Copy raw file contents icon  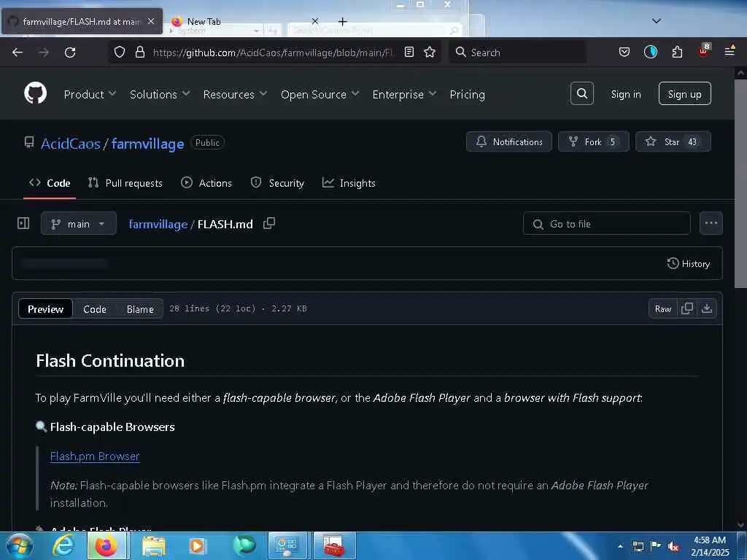point(687,308)
